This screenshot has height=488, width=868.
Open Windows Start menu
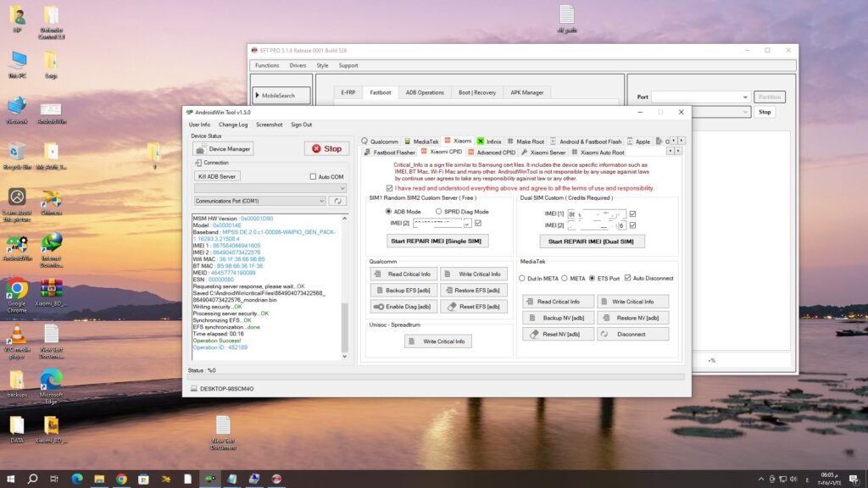tap(10, 479)
